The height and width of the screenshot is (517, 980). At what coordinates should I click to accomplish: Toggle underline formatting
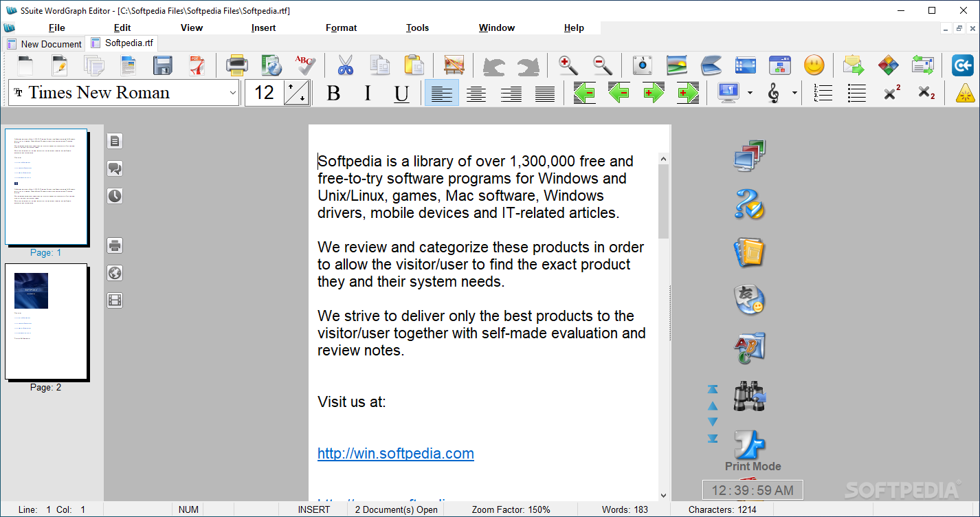tap(402, 93)
